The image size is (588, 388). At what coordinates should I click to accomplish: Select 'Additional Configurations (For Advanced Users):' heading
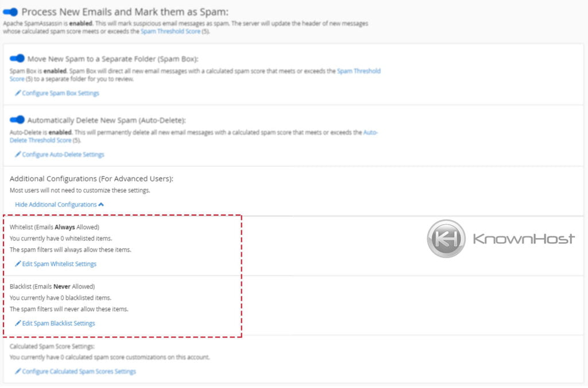coord(91,179)
